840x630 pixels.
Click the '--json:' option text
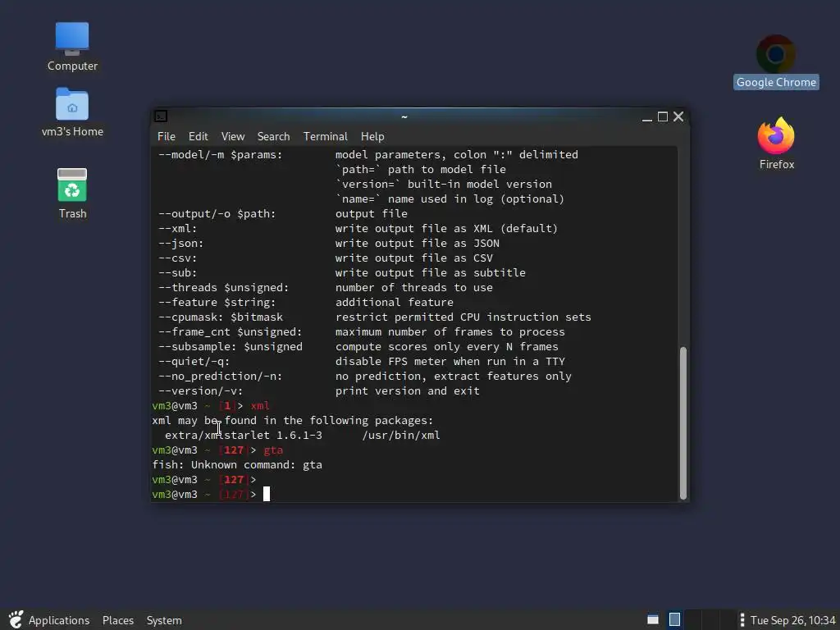point(181,243)
